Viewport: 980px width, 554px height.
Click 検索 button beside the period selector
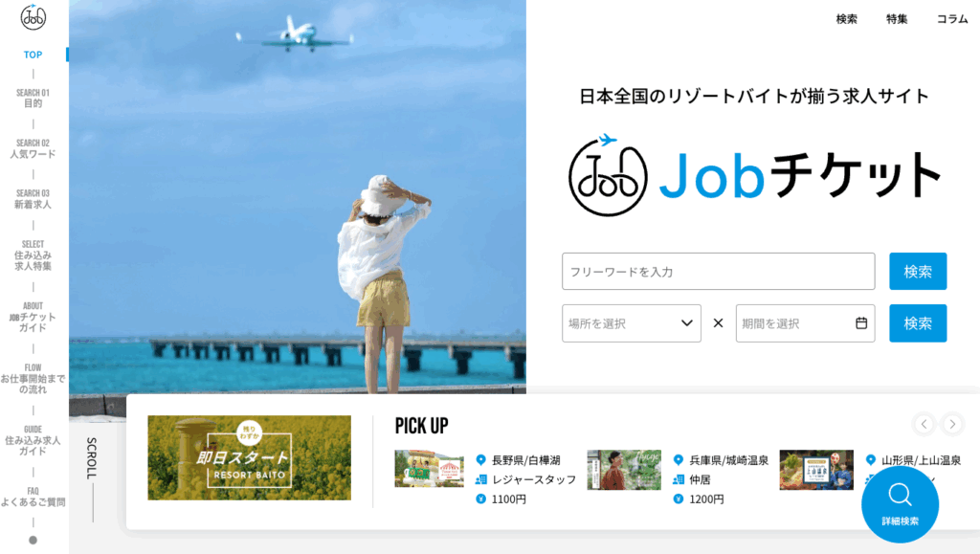[x=918, y=322]
